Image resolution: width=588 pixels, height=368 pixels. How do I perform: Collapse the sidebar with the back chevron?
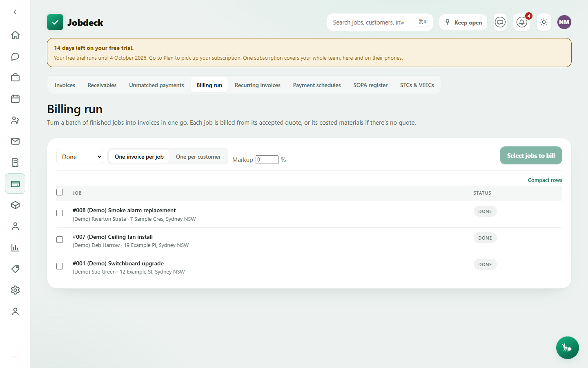click(15, 12)
